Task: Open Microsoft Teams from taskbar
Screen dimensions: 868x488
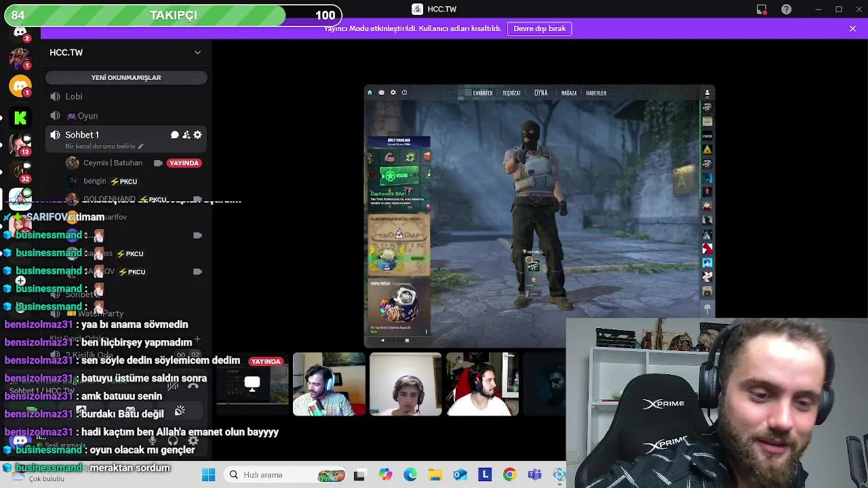Action: (x=534, y=475)
